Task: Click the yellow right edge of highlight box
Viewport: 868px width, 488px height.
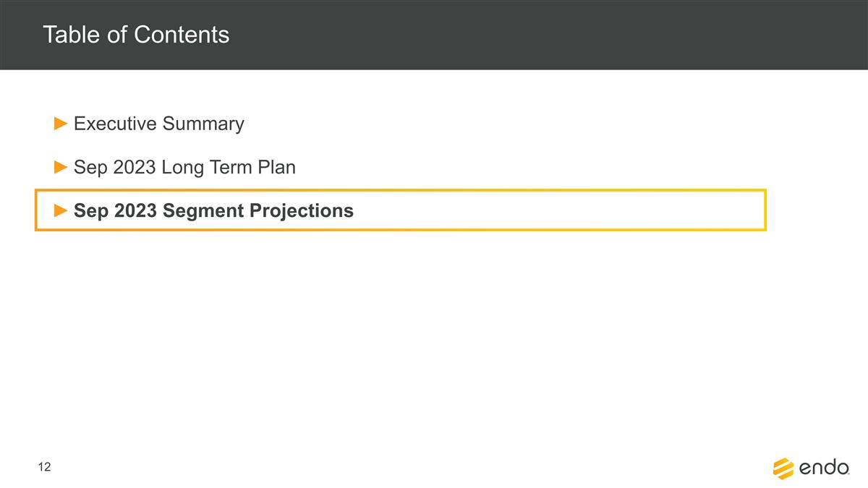Action: tap(765, 210)
